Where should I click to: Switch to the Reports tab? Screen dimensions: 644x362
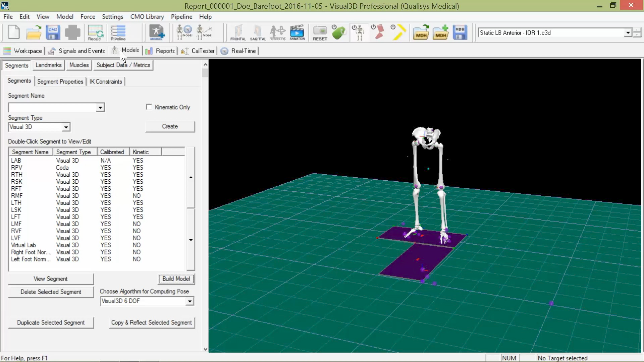click(x=161, y=51)
